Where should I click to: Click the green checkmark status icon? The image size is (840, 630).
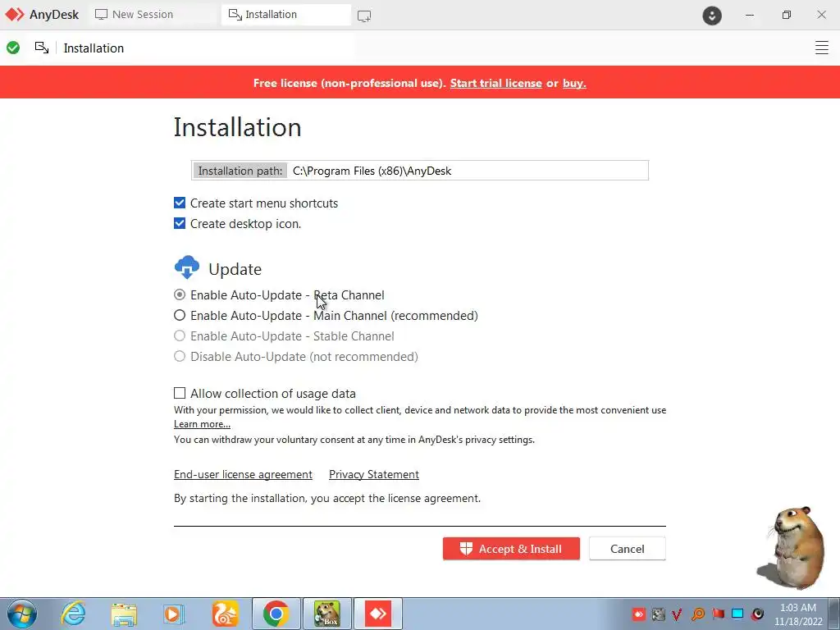pos(13,48)
